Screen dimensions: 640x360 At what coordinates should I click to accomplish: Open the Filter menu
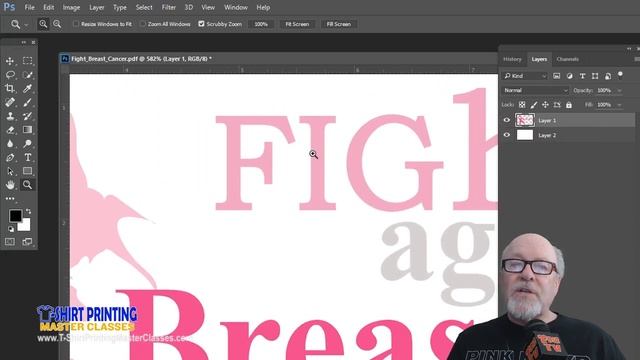[168, 7]
